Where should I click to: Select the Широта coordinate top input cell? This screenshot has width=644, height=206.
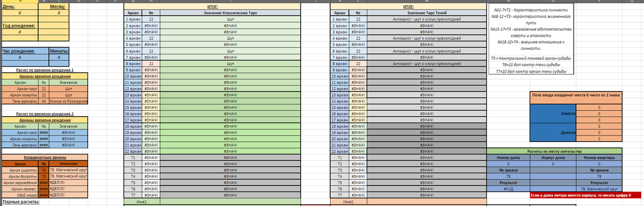point(598,108)
